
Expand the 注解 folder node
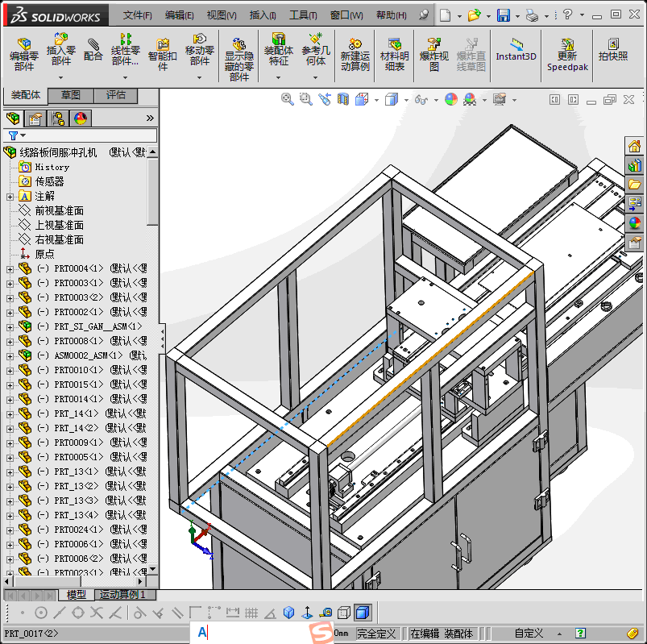10,197
